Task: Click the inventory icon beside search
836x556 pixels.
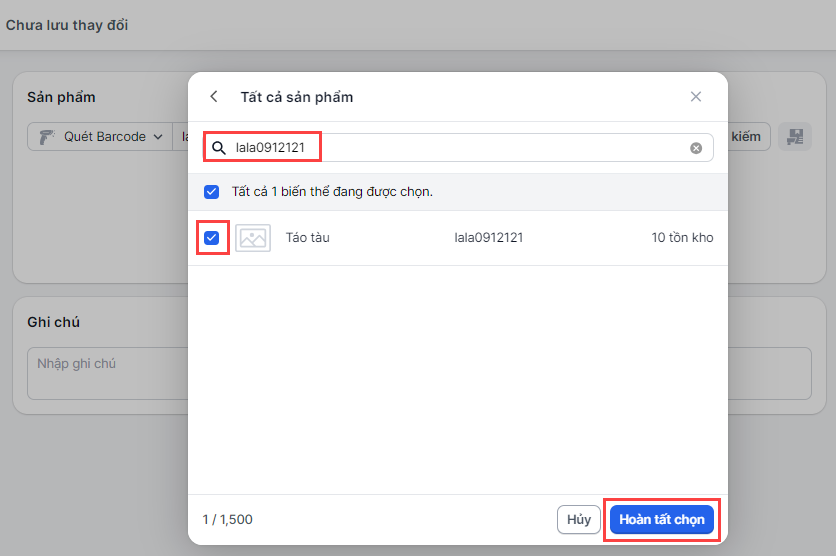Action: point(794,136)
